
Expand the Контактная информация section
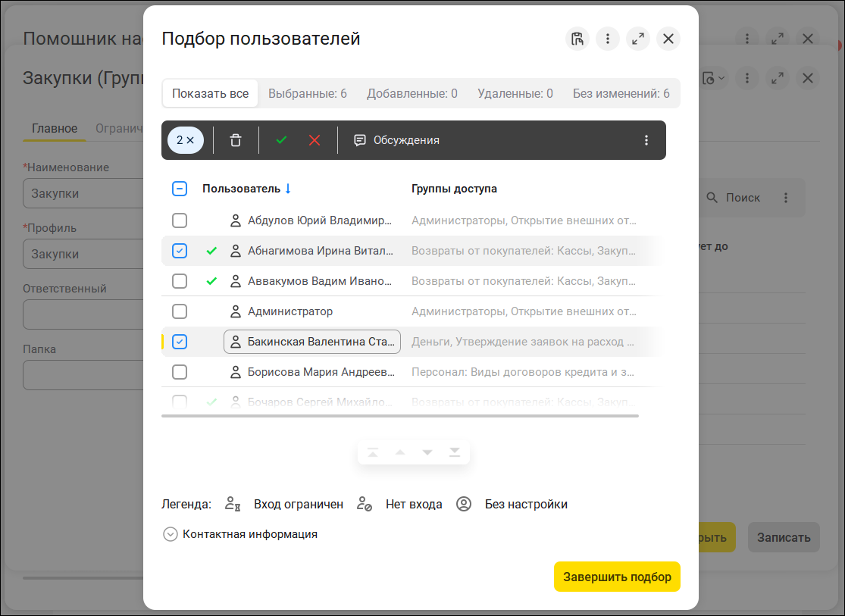pos(239,534)
